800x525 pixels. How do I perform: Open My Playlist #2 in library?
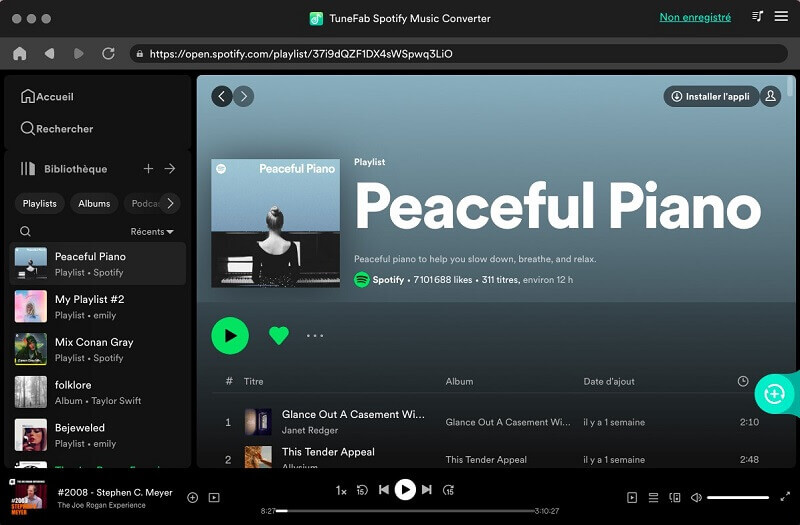97,307
